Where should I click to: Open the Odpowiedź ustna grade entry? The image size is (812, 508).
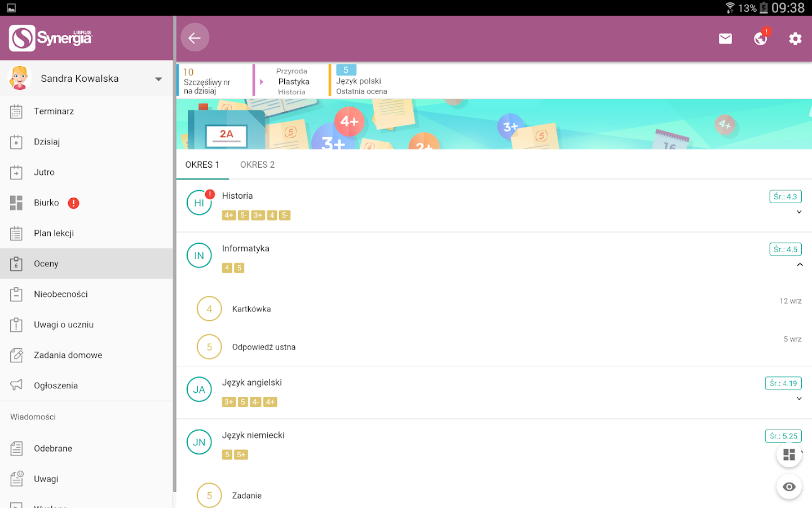pyautogui.click(x=494, y=347)
